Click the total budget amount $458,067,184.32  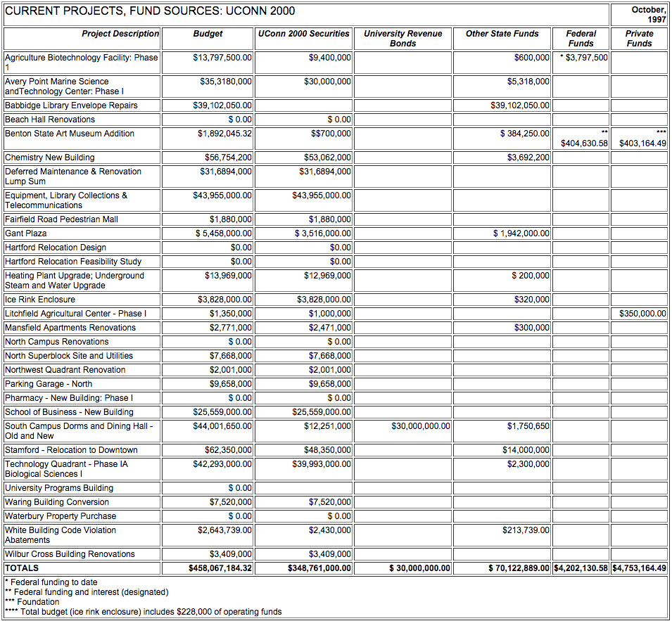click(220, 568)
